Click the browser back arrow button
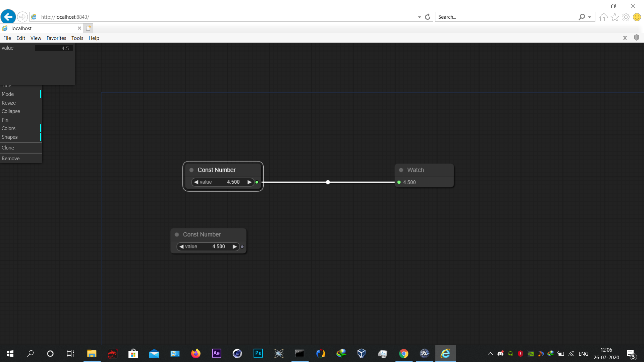This screenshot has width=644, height=362. [8, 17]
